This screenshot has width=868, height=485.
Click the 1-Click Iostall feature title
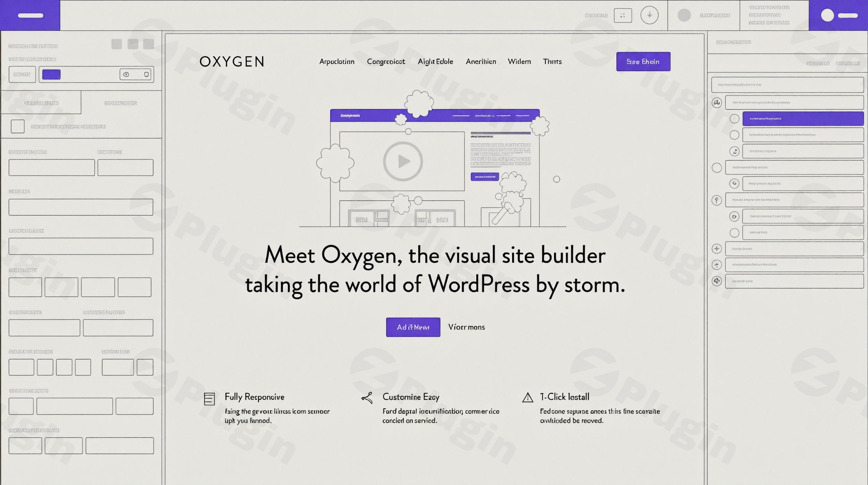565,397
